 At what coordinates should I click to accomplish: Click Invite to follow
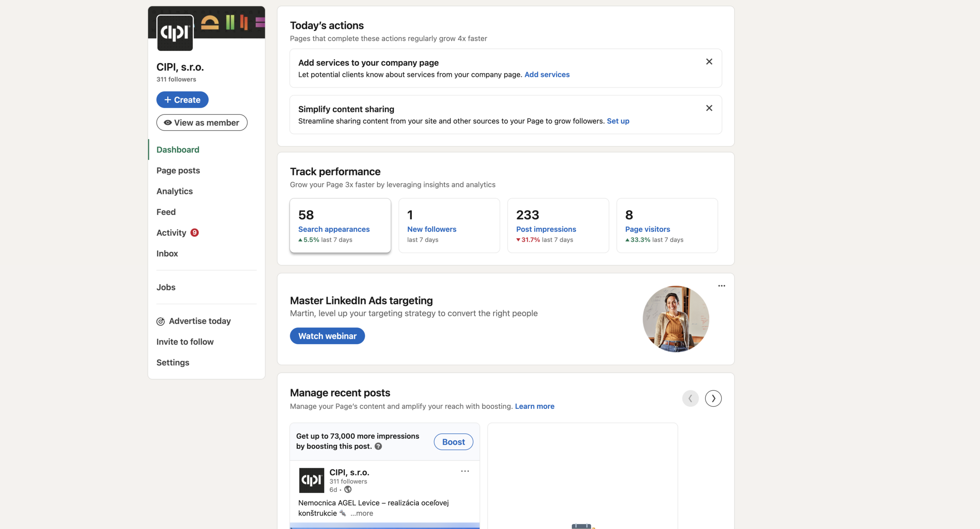pos(185,342)
